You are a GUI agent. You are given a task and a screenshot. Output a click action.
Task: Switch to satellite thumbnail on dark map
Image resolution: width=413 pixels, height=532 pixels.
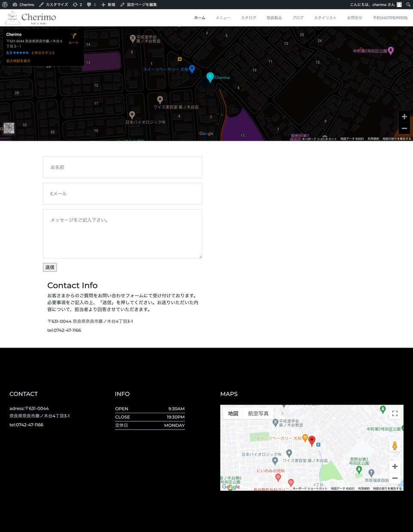click(x=9, y=128)
